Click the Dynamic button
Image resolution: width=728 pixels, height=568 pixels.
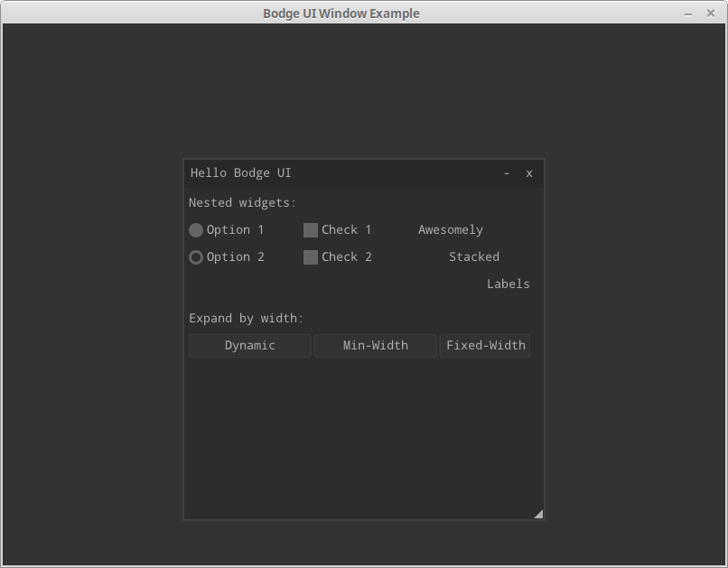pyautogui.click(x=250, y=346)
